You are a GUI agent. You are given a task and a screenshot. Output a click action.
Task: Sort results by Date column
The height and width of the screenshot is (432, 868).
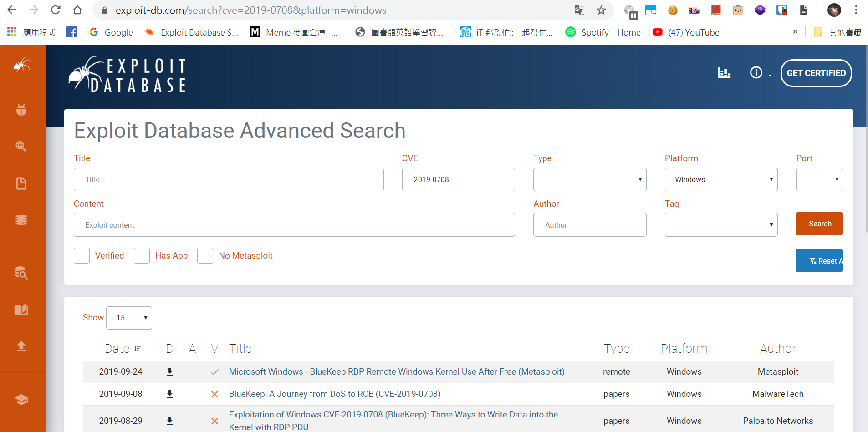point(123,349)
